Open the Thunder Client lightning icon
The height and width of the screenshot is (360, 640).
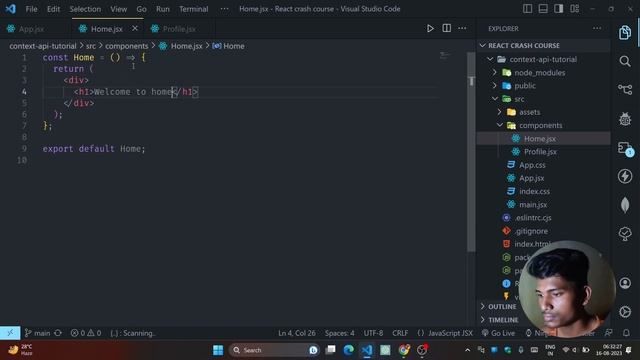(625, 176)
